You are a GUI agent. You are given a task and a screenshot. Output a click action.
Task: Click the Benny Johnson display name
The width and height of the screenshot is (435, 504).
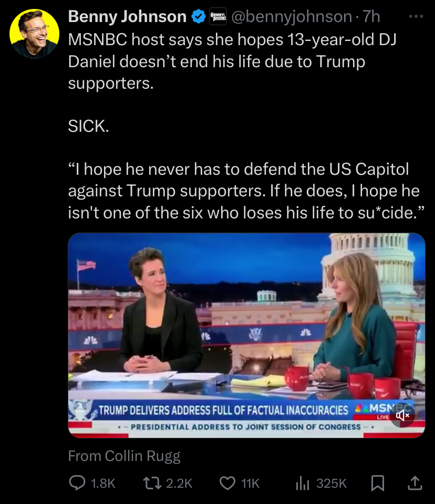pos(127,16)
